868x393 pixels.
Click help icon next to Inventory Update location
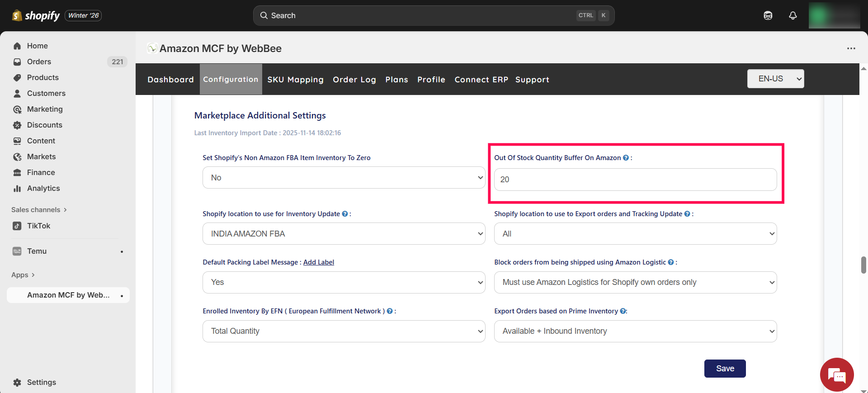(x=345, y=214)
